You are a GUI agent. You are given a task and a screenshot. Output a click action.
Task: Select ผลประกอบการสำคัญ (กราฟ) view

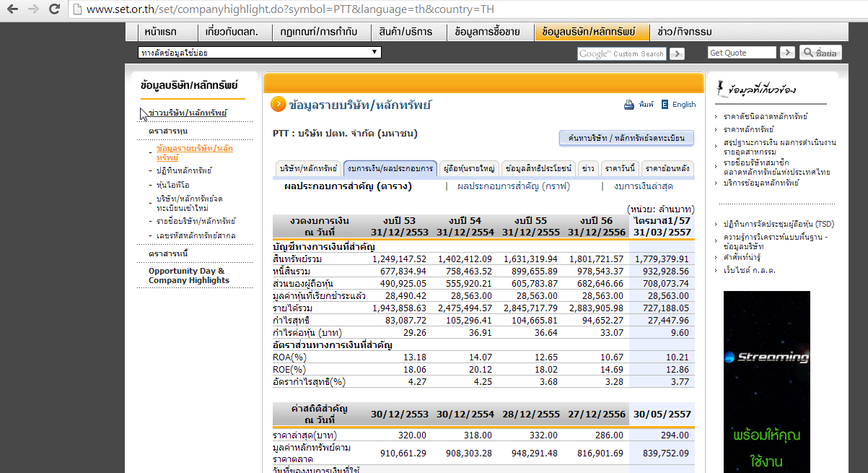514,186
